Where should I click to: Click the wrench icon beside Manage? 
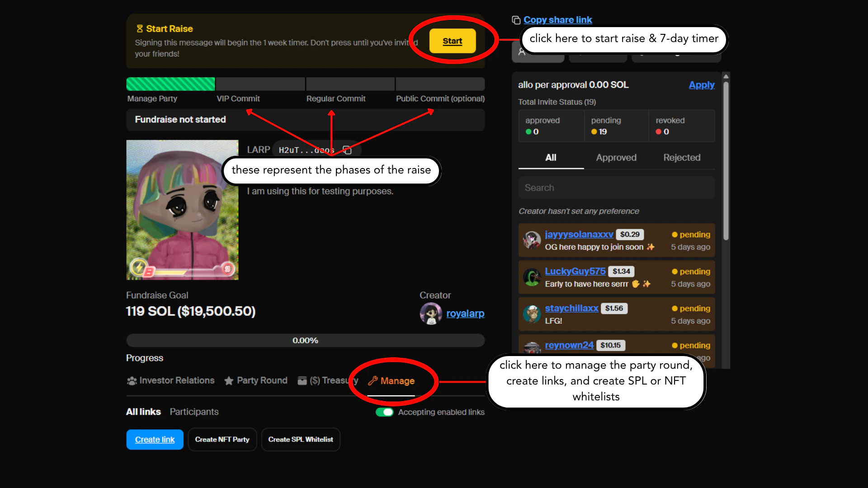[x=373, y=381]
